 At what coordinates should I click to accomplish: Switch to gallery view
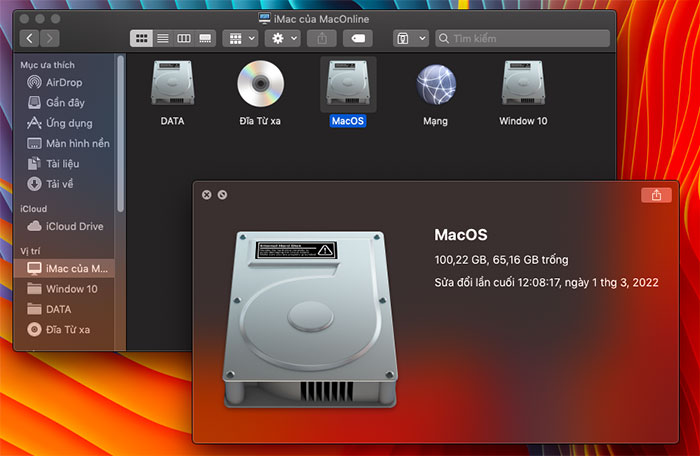click(205, 38)
